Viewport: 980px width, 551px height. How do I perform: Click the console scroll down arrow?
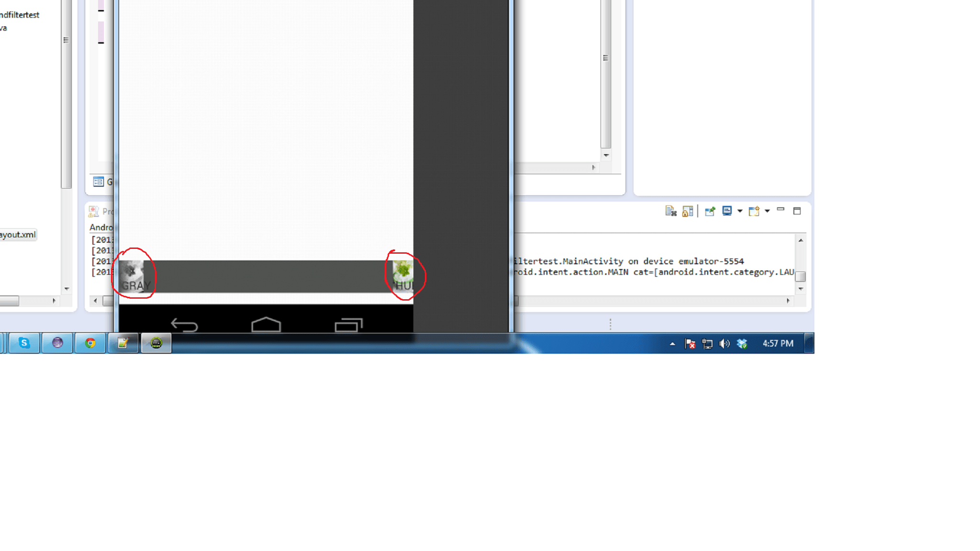[x=801, y=289]
